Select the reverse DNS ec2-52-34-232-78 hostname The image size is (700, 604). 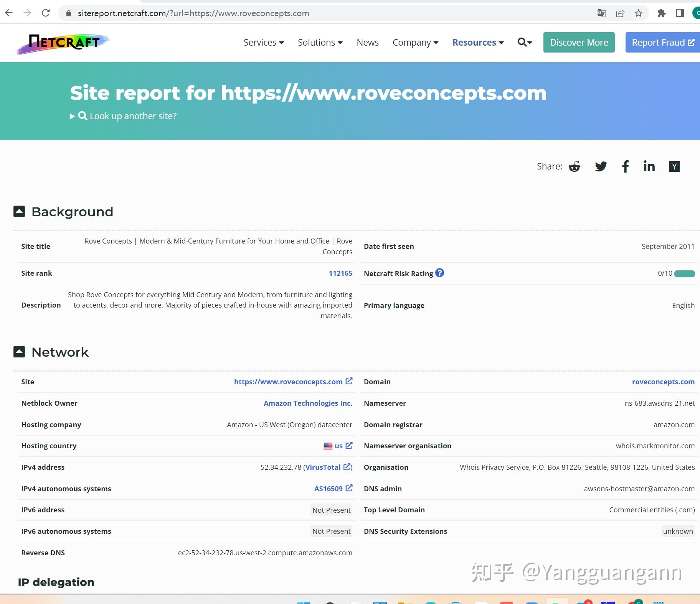[265, 553]
